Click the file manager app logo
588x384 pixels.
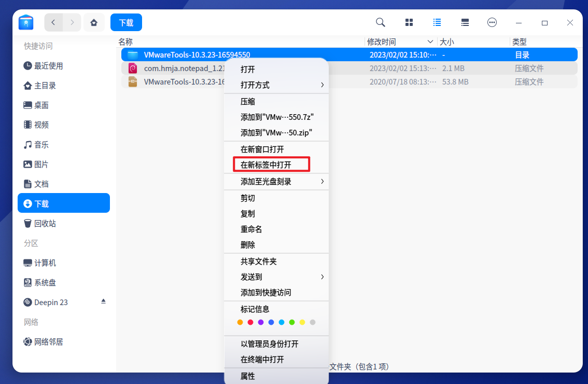26,22
